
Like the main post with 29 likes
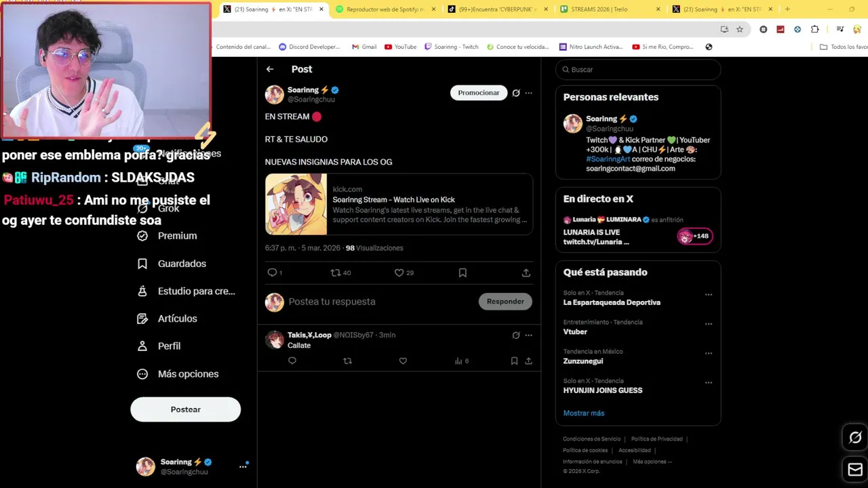tap(399, 272)
